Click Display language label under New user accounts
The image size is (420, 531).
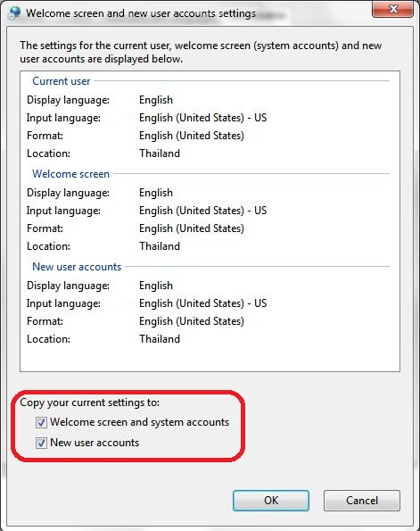[x=68, y=286]
